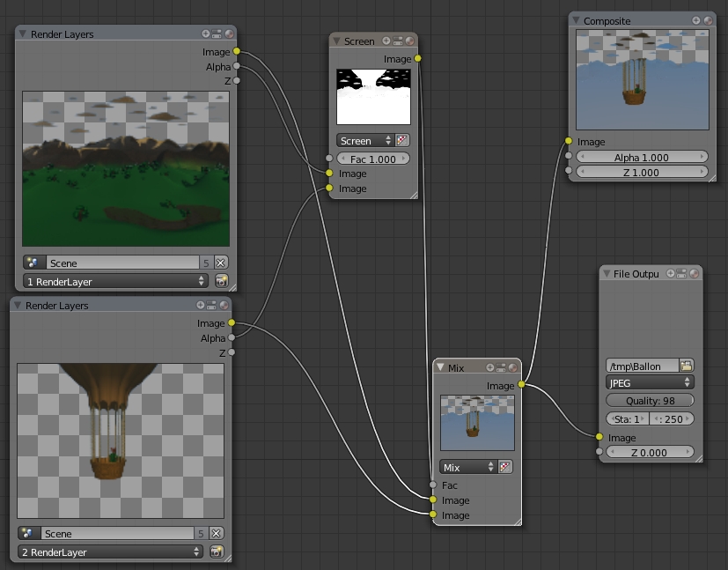The width and height of the screenshot is (728, 570).
Task: Click Image output socket of bottom Render Layers
Action: pyautogui.click(x=232, y=322)
